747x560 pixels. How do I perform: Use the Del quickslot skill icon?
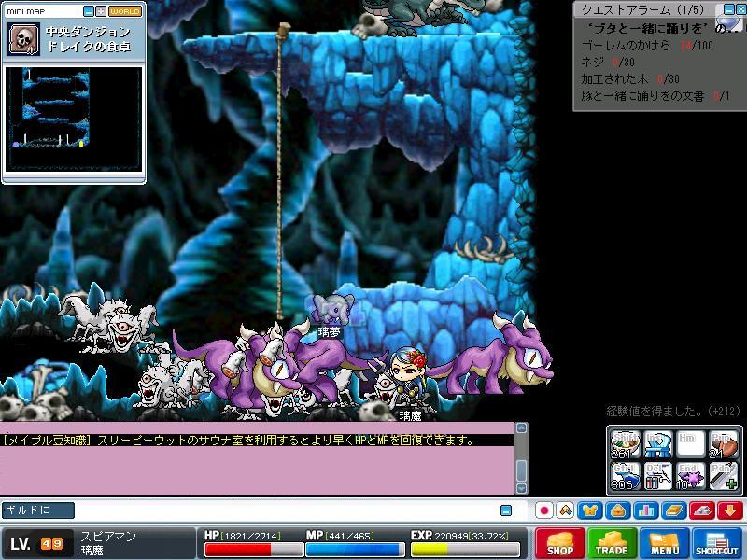point(658,476)
